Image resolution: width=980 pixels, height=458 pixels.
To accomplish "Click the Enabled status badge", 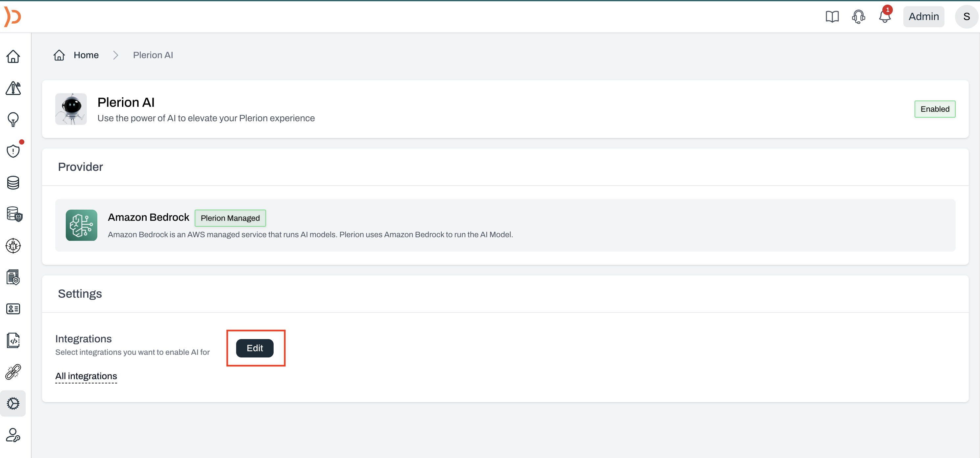I will (x=935, y=109).
